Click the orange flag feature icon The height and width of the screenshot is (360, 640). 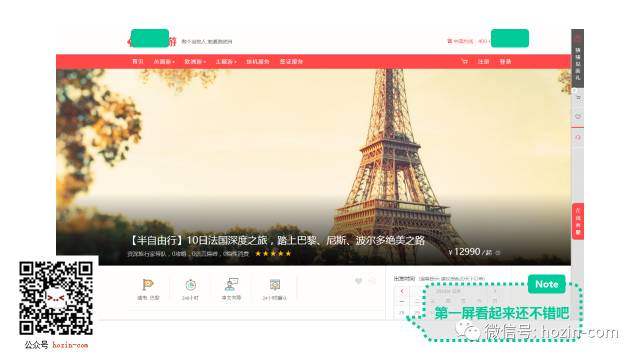[148, 284]
